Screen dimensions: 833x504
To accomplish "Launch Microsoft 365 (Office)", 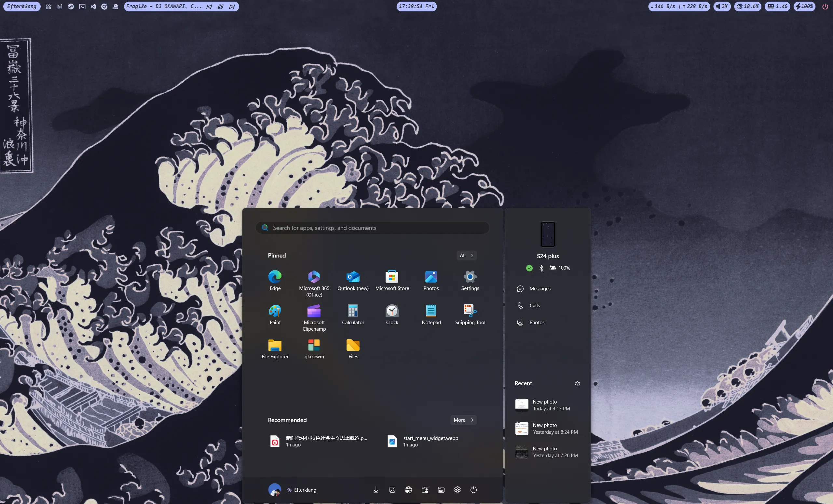I will point(314,284).
